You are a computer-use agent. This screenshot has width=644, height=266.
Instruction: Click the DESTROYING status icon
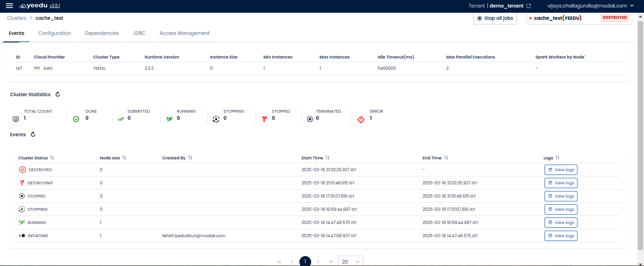[x=22, y=183]
